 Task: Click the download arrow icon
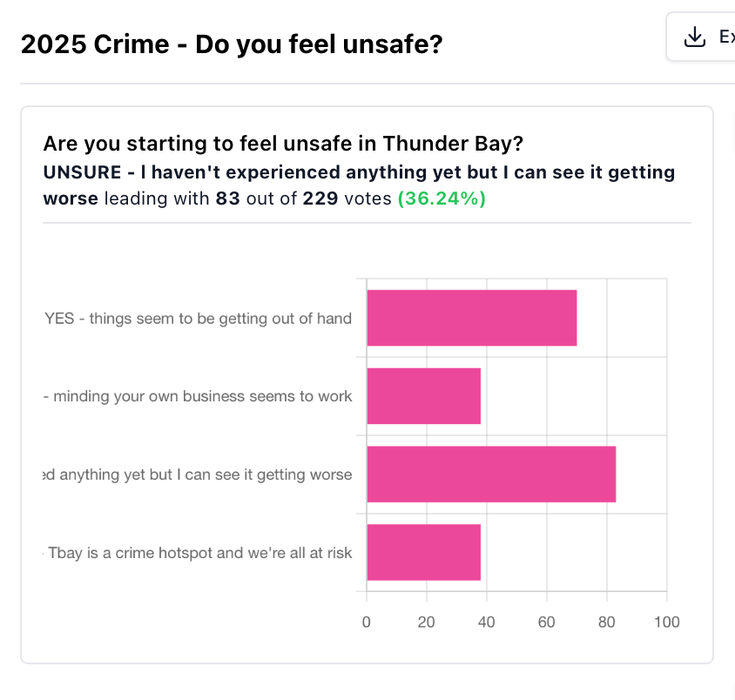pyautogui.click(x=695, y=37)
